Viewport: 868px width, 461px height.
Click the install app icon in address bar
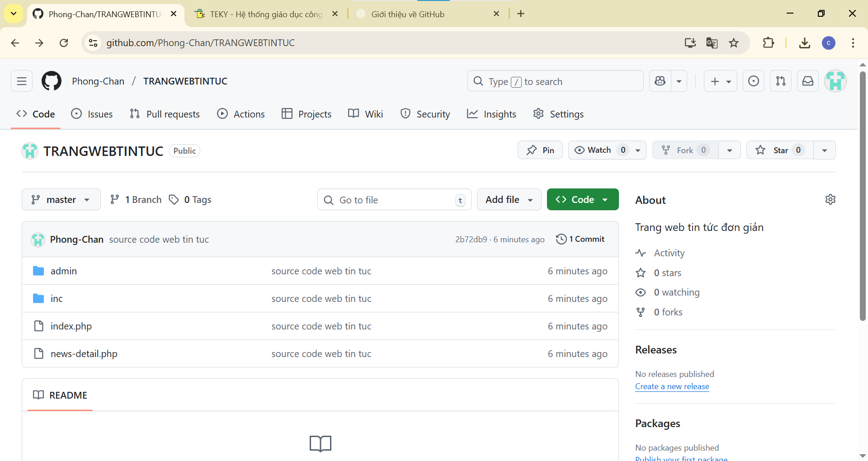tap(690, 43)
